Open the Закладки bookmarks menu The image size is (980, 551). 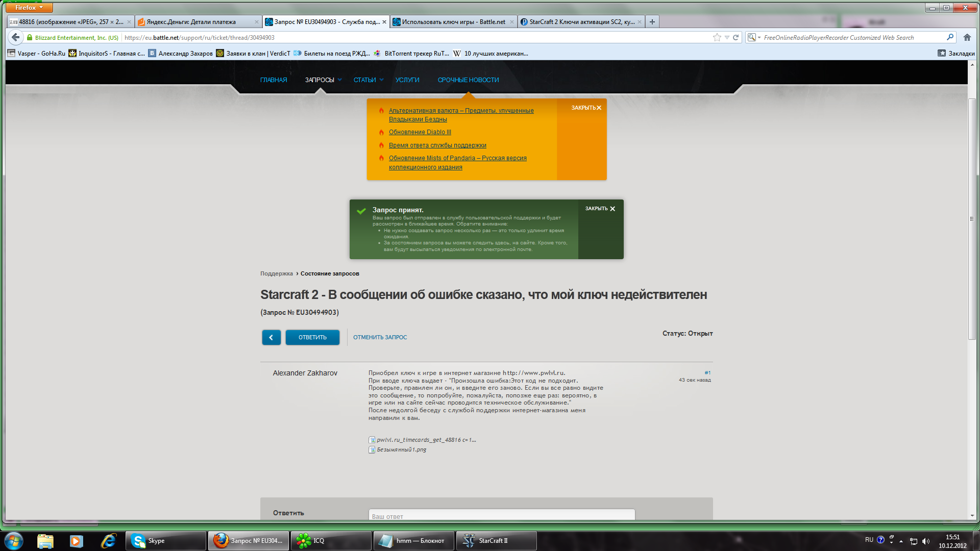coord(956,53)
